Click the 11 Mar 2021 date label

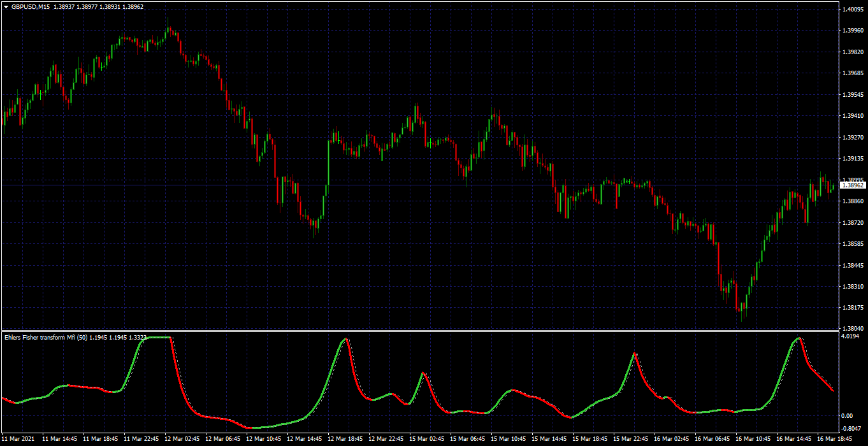point(18,439)
